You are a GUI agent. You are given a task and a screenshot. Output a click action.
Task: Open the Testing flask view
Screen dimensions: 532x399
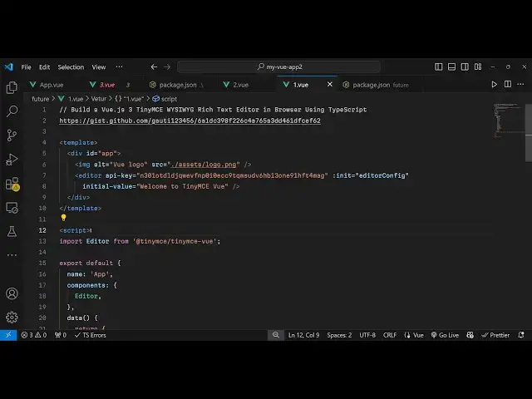[x=12, y=232]
